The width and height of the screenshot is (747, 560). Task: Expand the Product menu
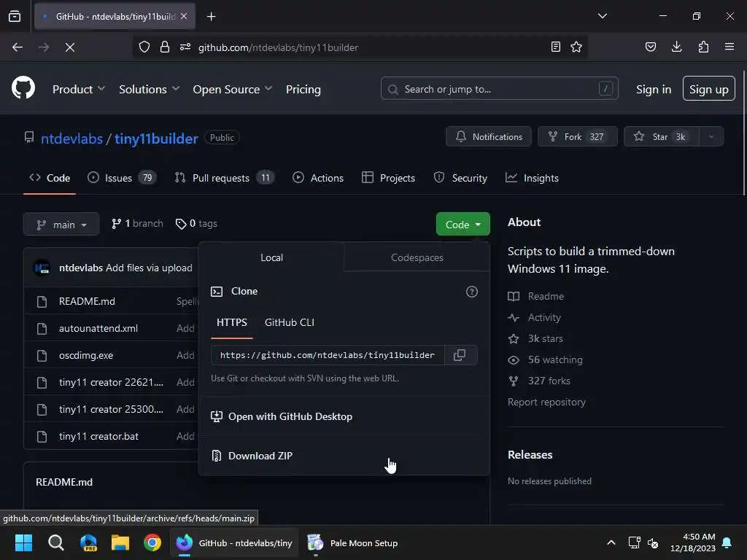tap(79, 89)
